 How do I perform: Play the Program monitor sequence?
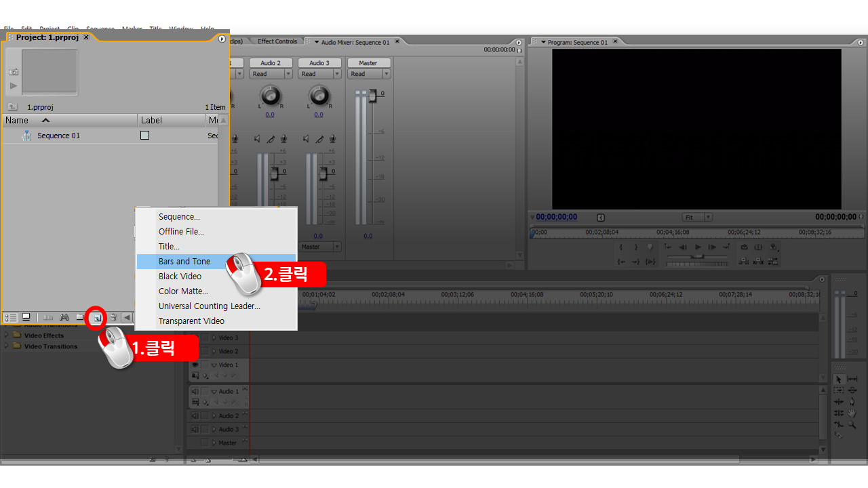(698, 247)
